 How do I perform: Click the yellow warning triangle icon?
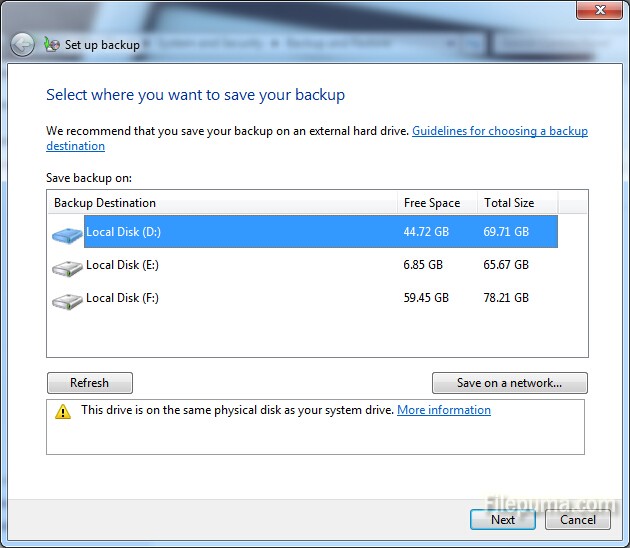(x=63, y=412)
